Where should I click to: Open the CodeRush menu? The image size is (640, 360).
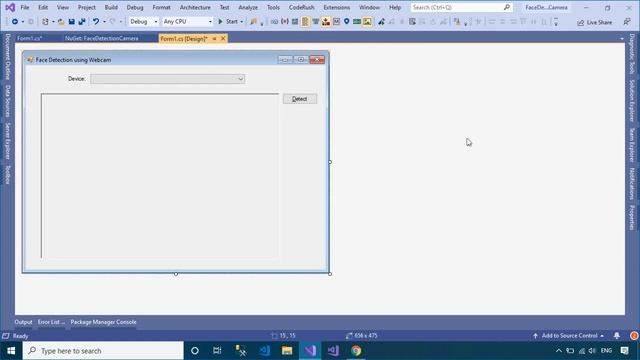point(301,7)
